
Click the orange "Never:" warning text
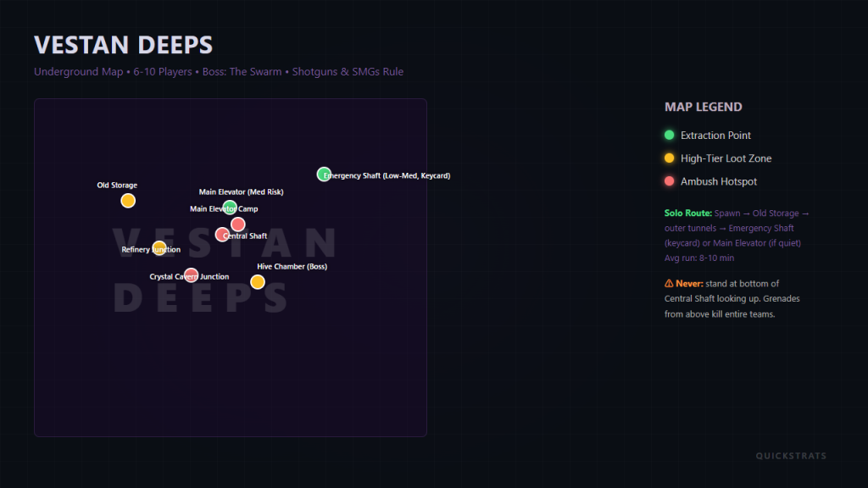point(689,283)
